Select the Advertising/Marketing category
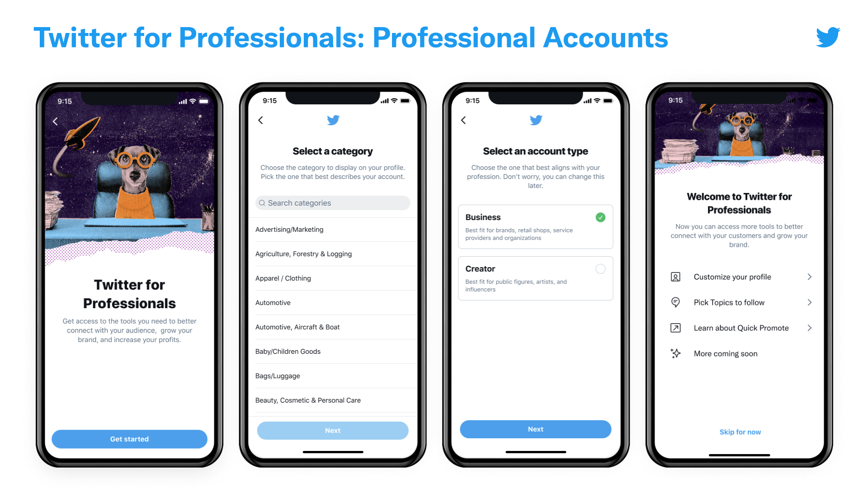The width and height of the screenshot is (868, 488). [291, 230]
